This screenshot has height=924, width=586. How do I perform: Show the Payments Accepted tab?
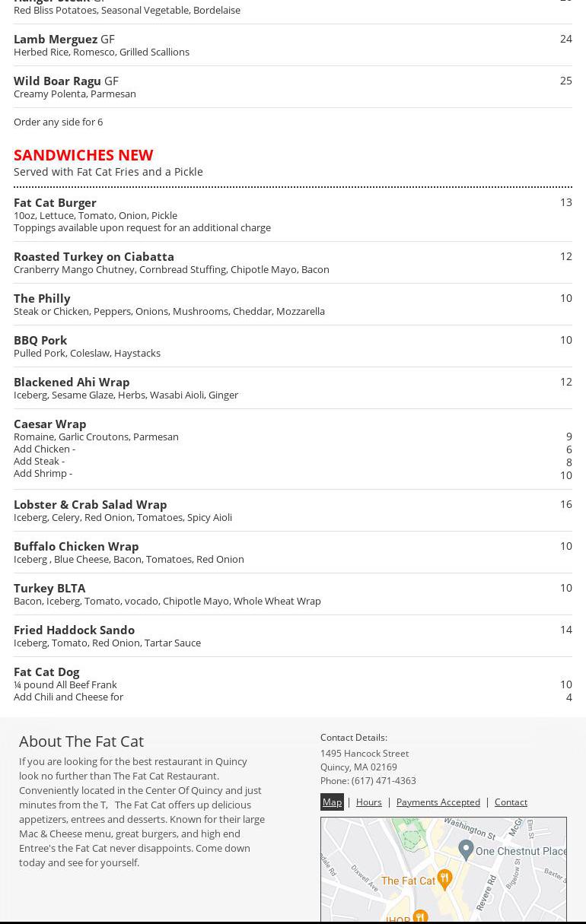438,802
